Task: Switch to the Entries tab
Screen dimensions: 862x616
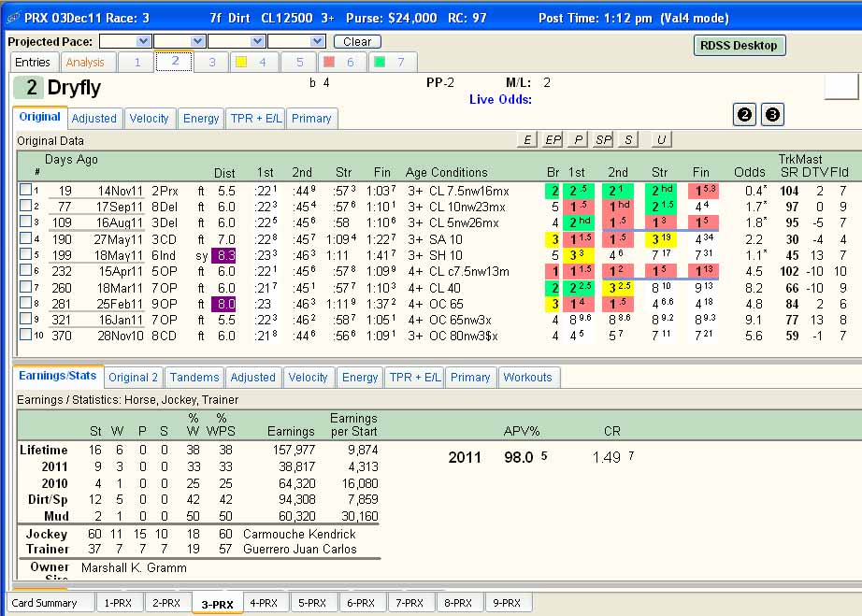Action: click(33, 62)
